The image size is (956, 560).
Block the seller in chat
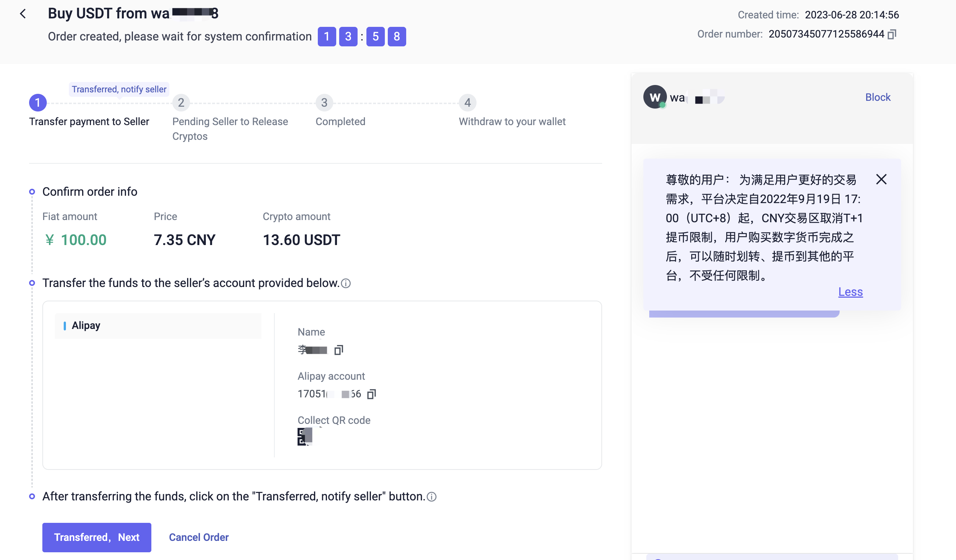[x=878, y=98]
